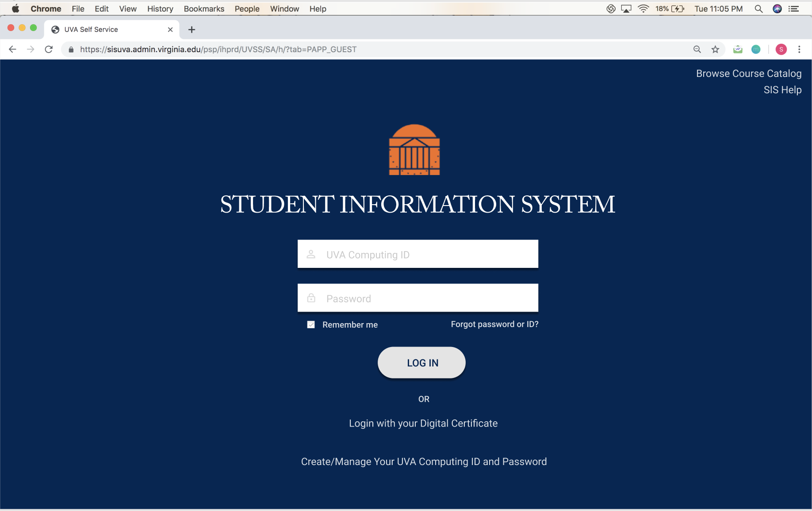Image resolution: width=812 pixels, height=511 pixels.
Task: Open a new browser tab
Action: click(192, 30)
